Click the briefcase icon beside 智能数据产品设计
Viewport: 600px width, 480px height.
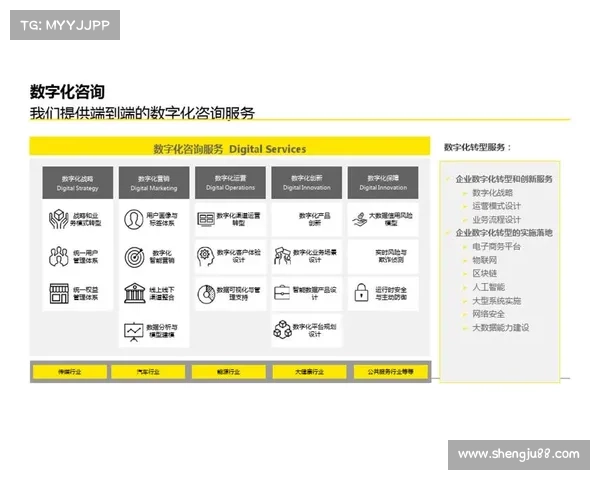(x=282, y=292)
